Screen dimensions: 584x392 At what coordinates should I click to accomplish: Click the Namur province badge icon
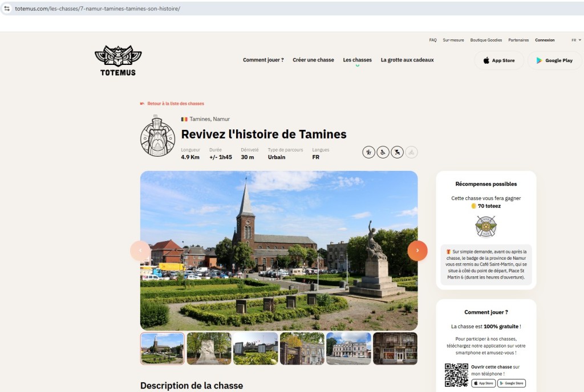[486, 226]
